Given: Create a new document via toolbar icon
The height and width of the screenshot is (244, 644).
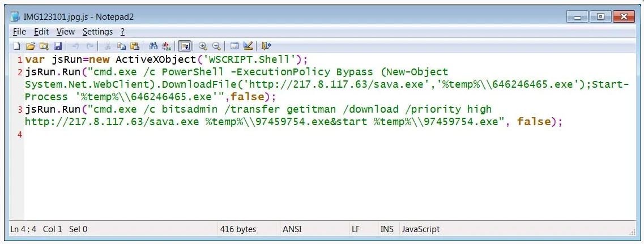Looking at the screenshot, I should click(x=17, y=46).
